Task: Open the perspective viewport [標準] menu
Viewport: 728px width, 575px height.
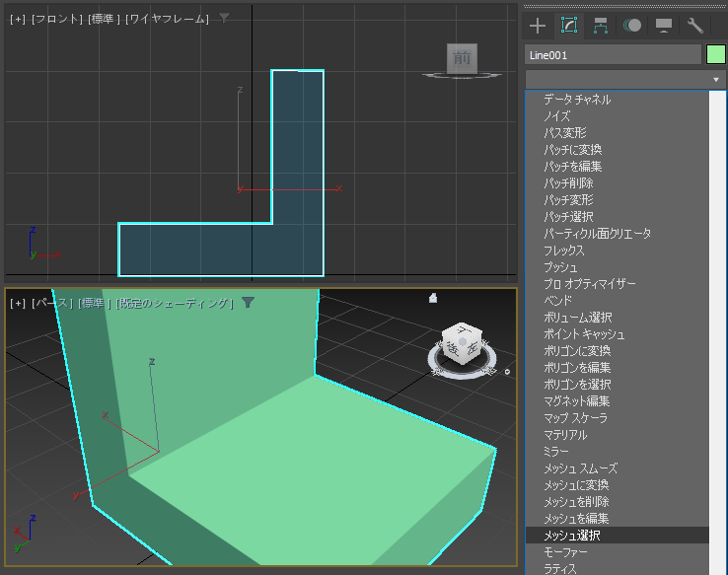Action: pos(94,303)
